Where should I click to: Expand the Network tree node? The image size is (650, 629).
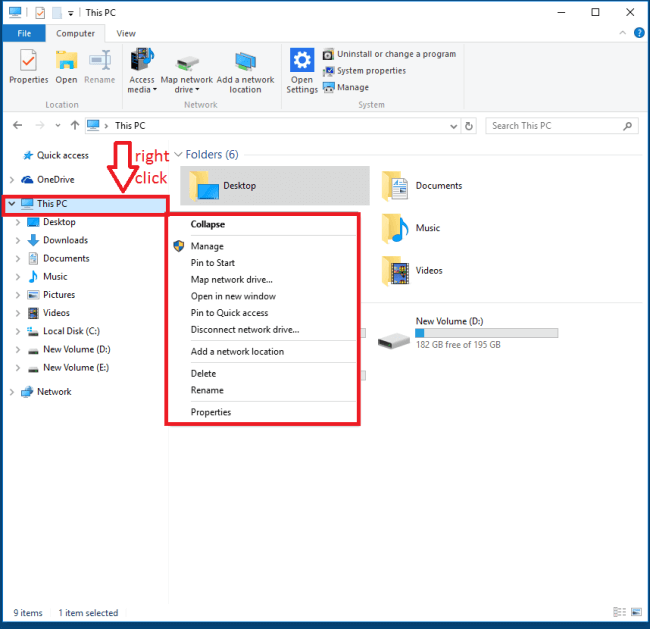click(12, 392)
